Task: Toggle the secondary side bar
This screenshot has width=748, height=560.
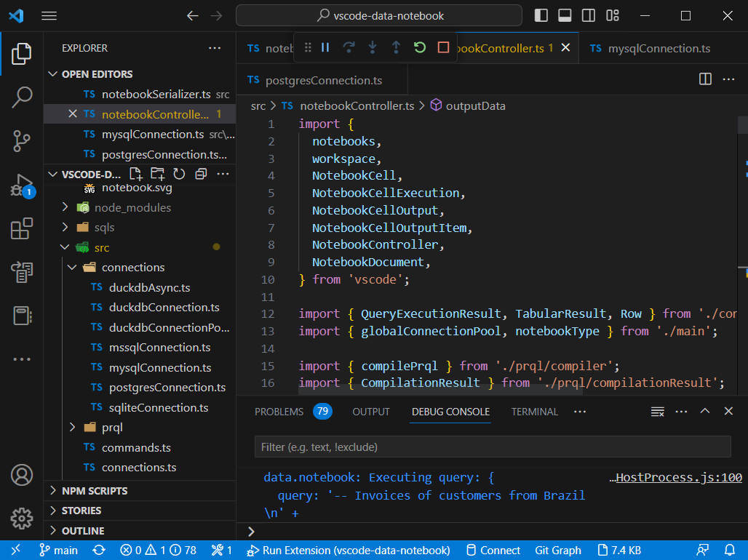Action: (x=589, y=15)
